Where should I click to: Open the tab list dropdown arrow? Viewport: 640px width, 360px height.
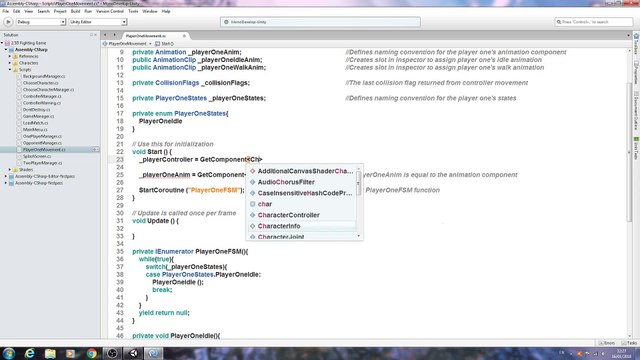coord(628,36)
